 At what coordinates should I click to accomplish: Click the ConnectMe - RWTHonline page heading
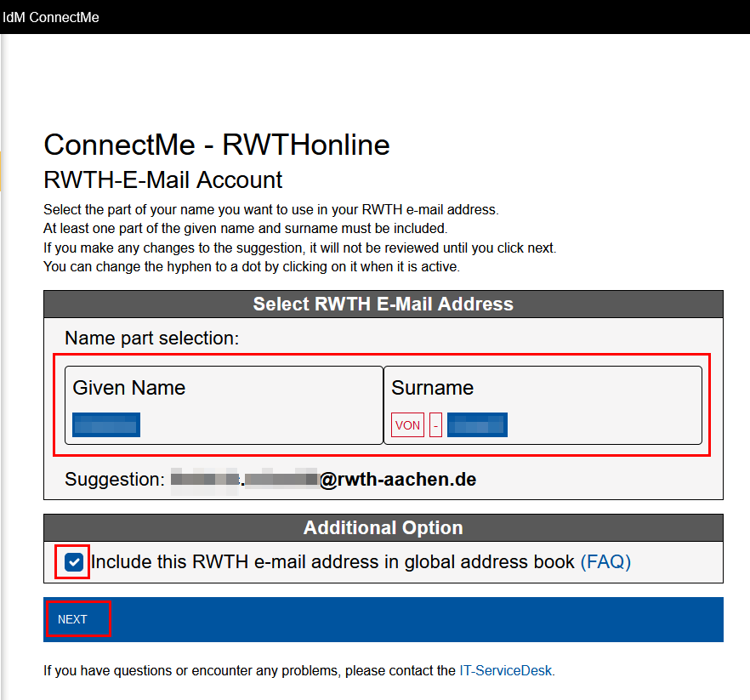pyautogui.click(x=216, y=145)
